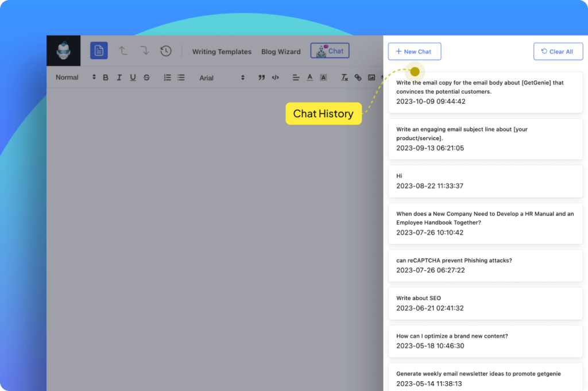Open the Chat tab
Screen dimensions: 588x391
[330, 51]
